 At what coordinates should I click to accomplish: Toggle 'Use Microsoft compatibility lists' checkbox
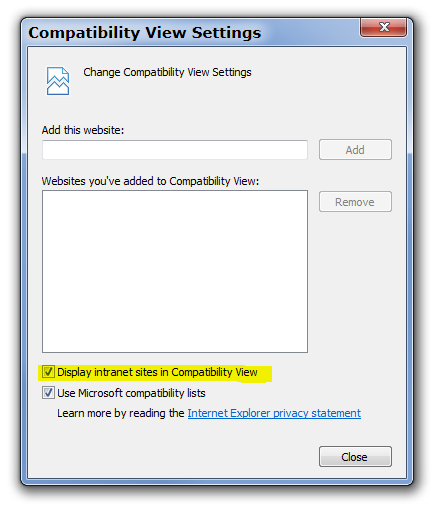[x=48, y=392]
